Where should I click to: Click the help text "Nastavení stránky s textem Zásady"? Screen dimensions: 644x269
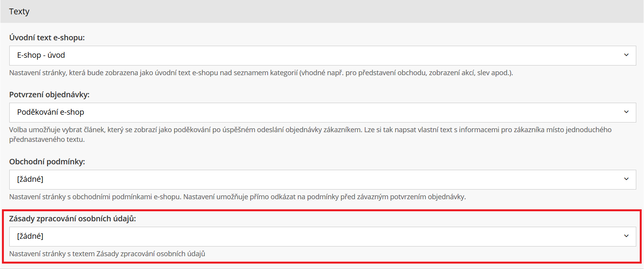point(107,254)
